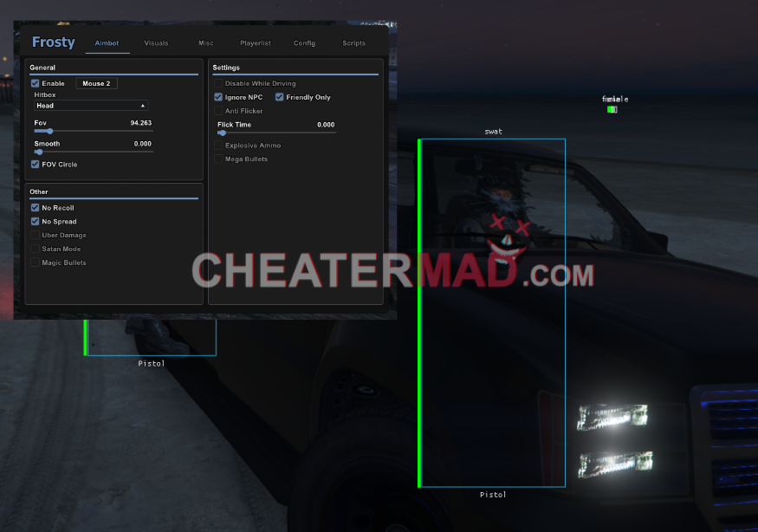
Task: Adjust the Fov slider
Action: [94, 131]
